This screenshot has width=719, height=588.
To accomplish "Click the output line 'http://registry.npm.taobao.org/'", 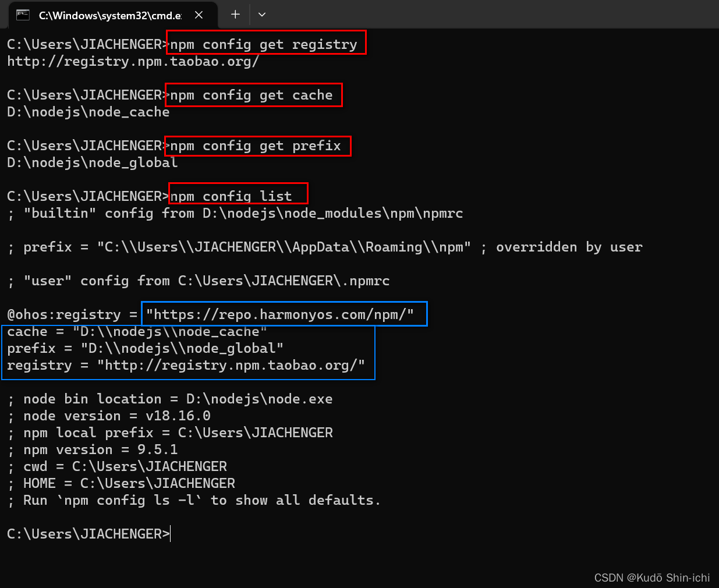I will 133,62.
